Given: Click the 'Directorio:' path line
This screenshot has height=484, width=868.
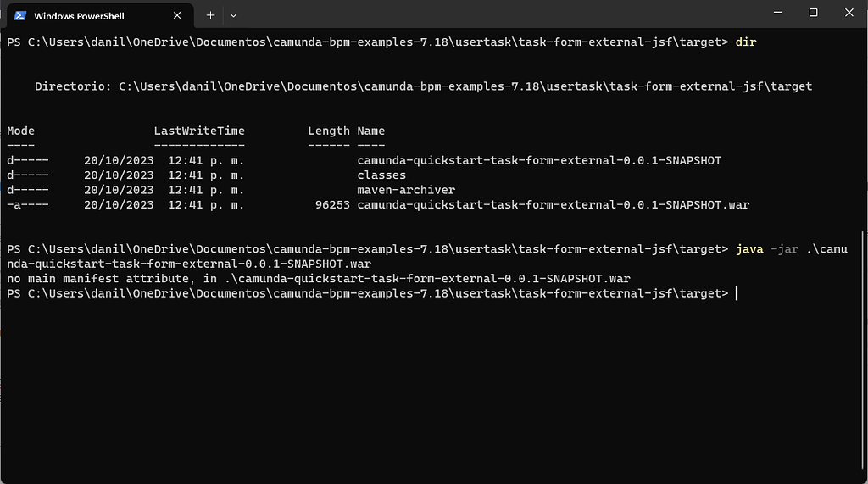Looking at the screenshot, I should [x=424, y=86].
